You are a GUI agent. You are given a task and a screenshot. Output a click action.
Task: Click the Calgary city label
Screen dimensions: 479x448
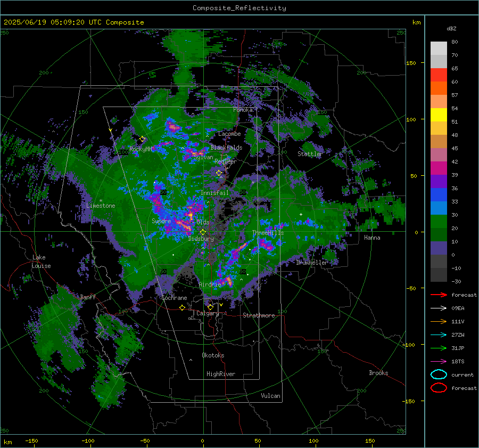click(208, 313)
